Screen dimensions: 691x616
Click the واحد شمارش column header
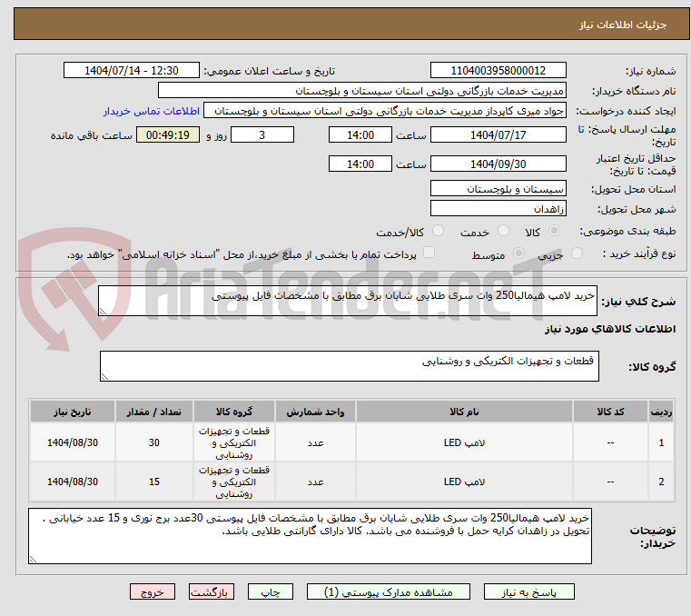tap(315, 412)
